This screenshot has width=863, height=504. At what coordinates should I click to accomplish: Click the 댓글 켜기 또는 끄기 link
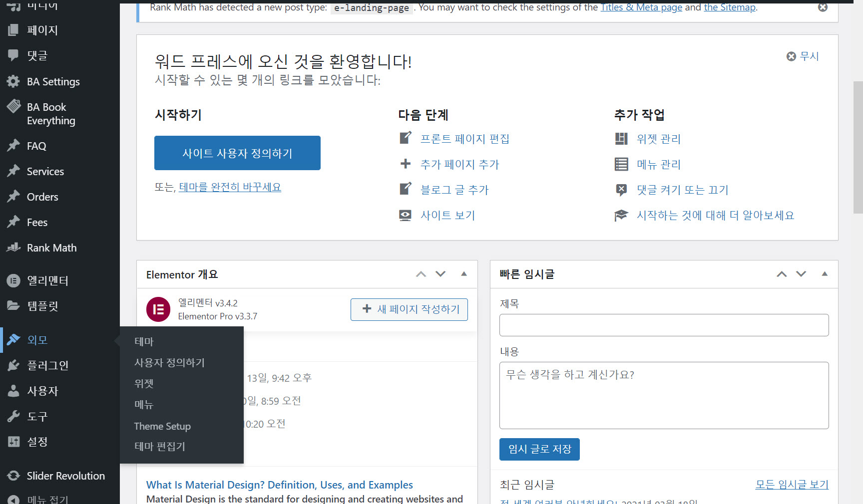coord(683,190)
